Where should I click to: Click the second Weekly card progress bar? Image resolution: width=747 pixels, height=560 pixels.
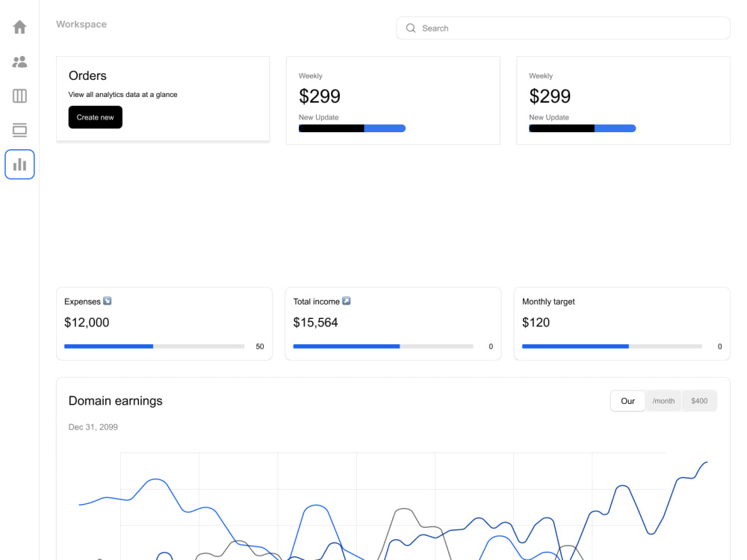click(x=582, y=128)
